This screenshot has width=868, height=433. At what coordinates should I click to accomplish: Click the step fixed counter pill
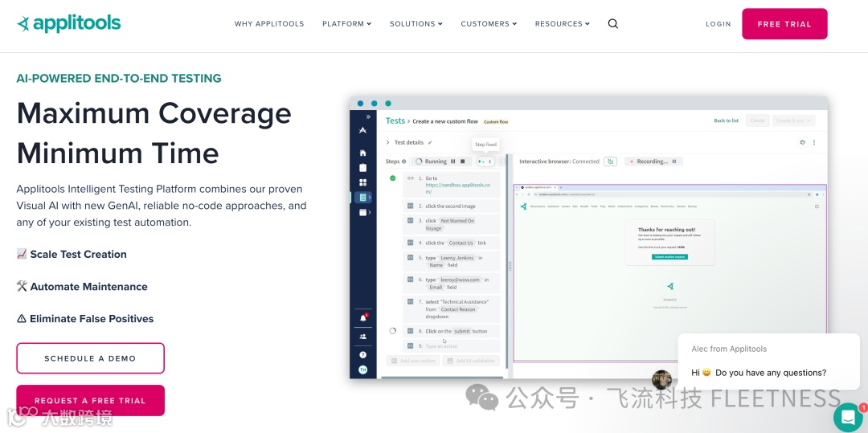(x=485, y=161)
